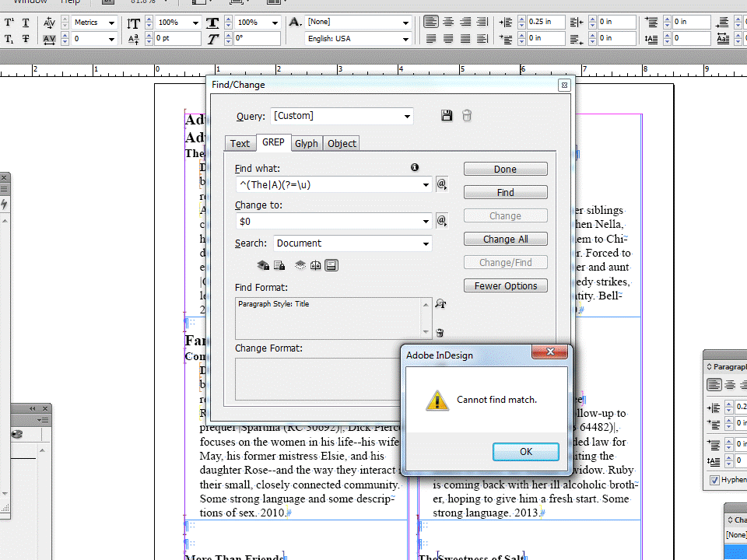Viewport: 747px width, 560px height.
Task: Switch to the GREP tab
Action: coord(273,142)
